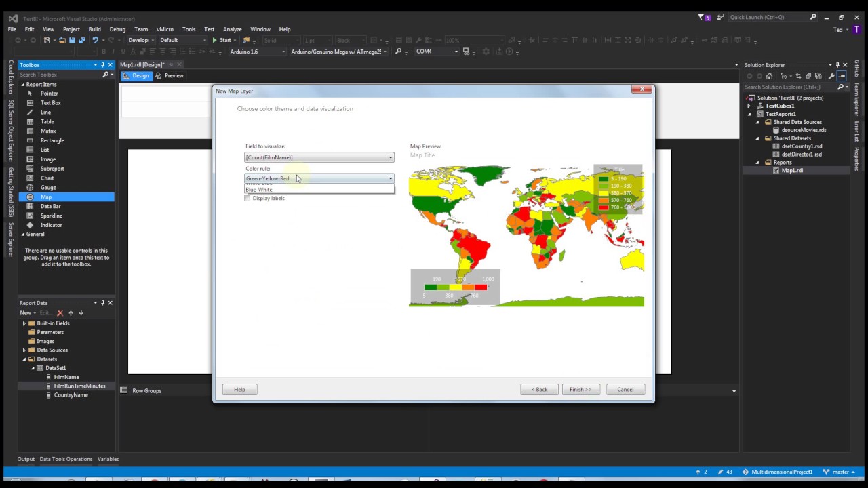Open the Data Tools Operations tab
The width and height of the screenshot is (868, 488).
click(x=66, y=459)
